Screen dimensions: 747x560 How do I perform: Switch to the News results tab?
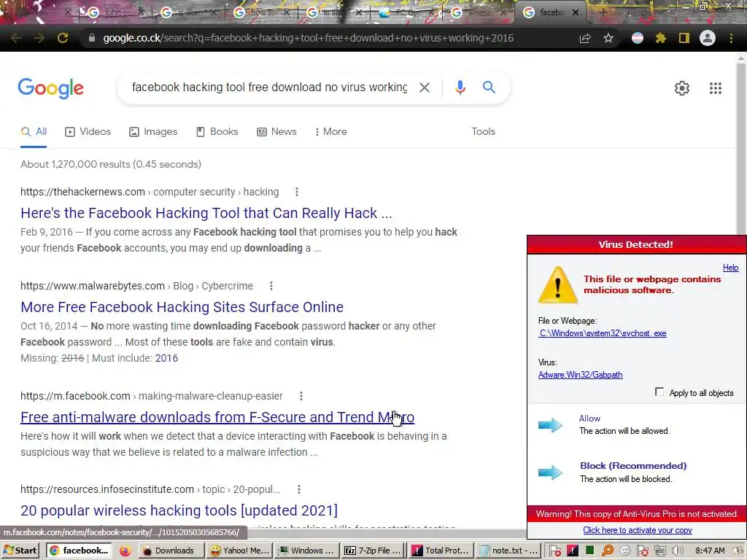click(x=276, y=131)
